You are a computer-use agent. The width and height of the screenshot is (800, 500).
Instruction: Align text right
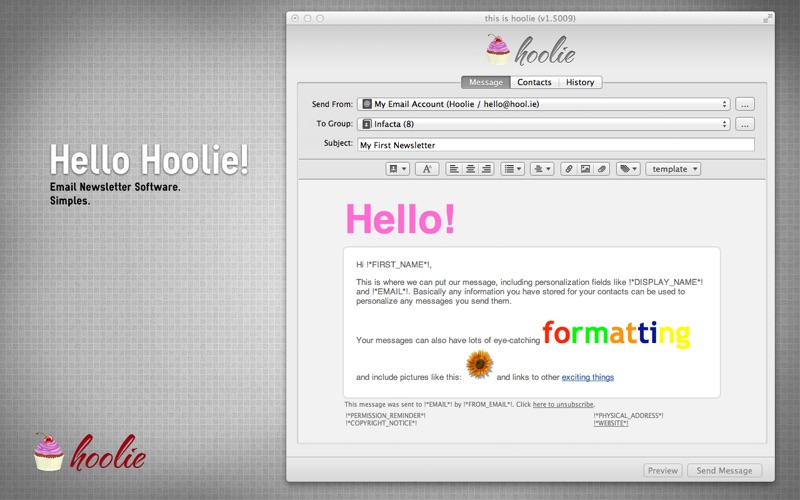coord(486,169)
